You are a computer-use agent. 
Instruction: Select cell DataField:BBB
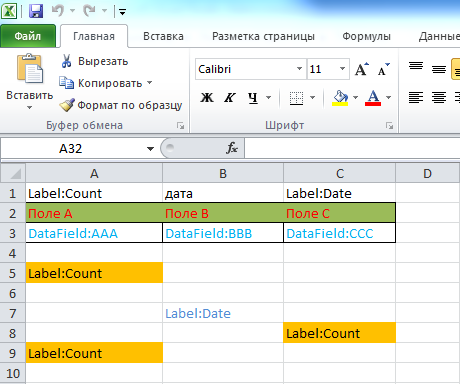pyautogui.click(x=223, y=233)
